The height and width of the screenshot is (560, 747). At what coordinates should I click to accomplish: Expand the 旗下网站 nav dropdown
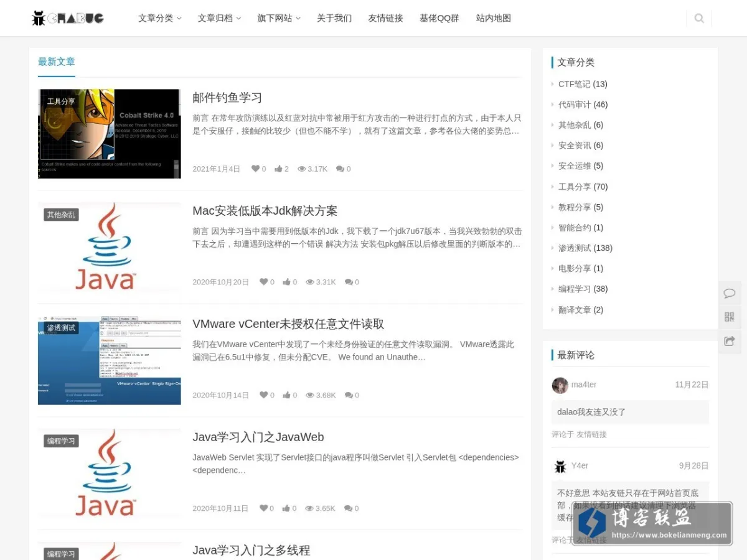(279, 18)
